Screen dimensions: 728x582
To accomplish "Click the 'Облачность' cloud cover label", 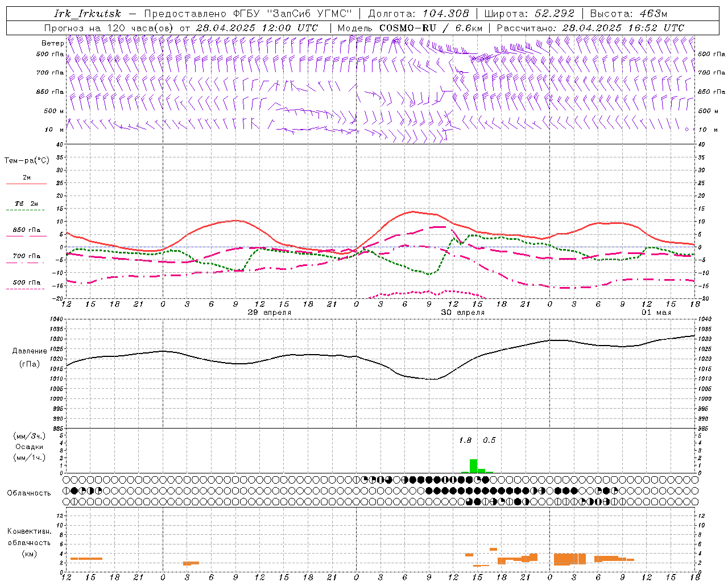I will (29, 493).
